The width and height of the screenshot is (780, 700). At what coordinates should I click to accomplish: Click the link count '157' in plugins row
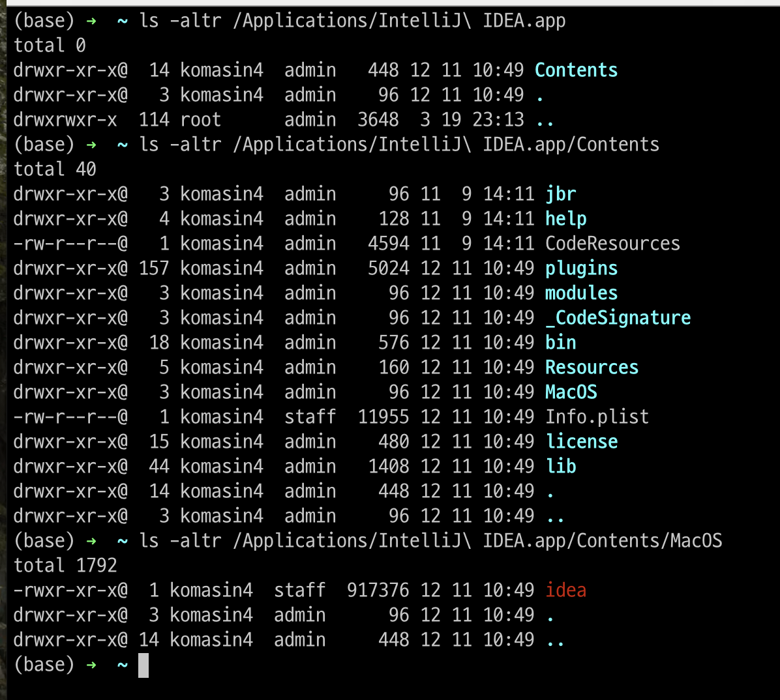154,269
